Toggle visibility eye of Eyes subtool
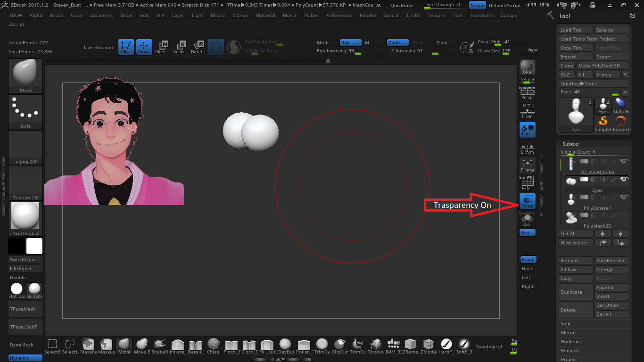This screenshot has width=644, height=362. [624, 179]
